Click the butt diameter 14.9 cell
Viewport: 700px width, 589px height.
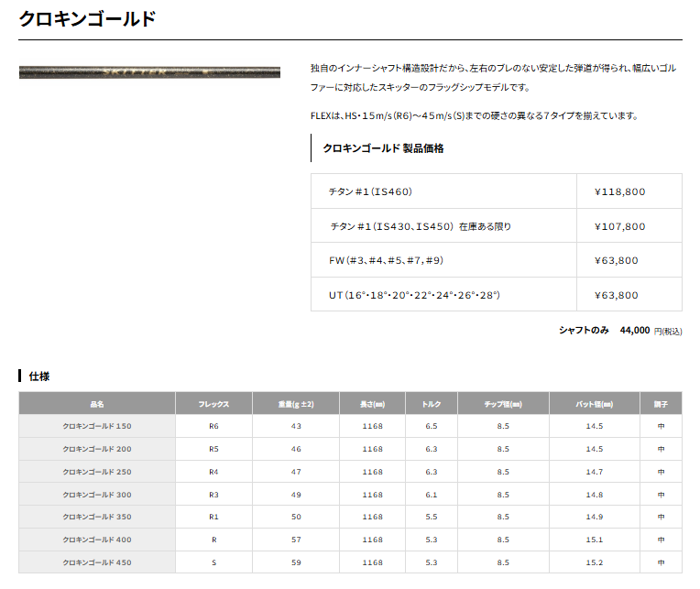pos(595,517)
